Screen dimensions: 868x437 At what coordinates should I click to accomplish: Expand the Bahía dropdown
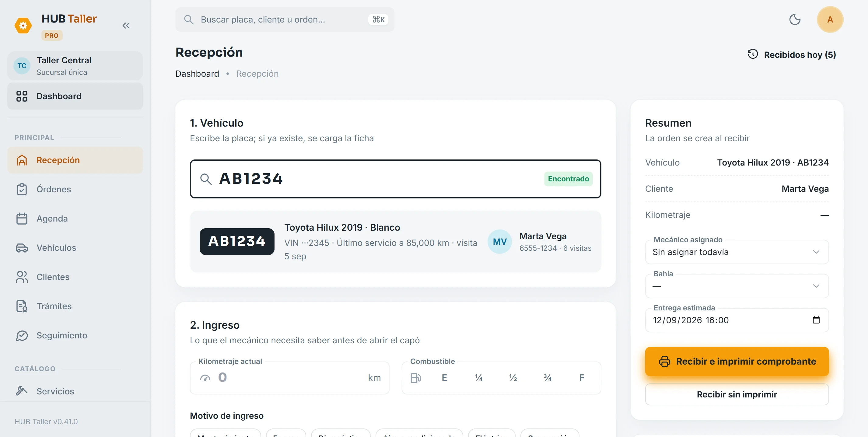(737, 286)
